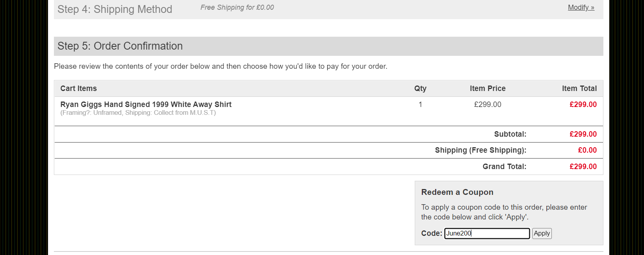Click the Cart Items column header
The height and width of the screenshot is (255, 644).
coord(78,89)
